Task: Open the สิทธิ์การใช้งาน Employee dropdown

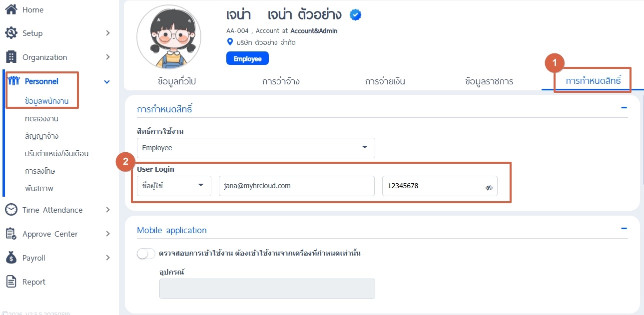Action: pos(256,148)
